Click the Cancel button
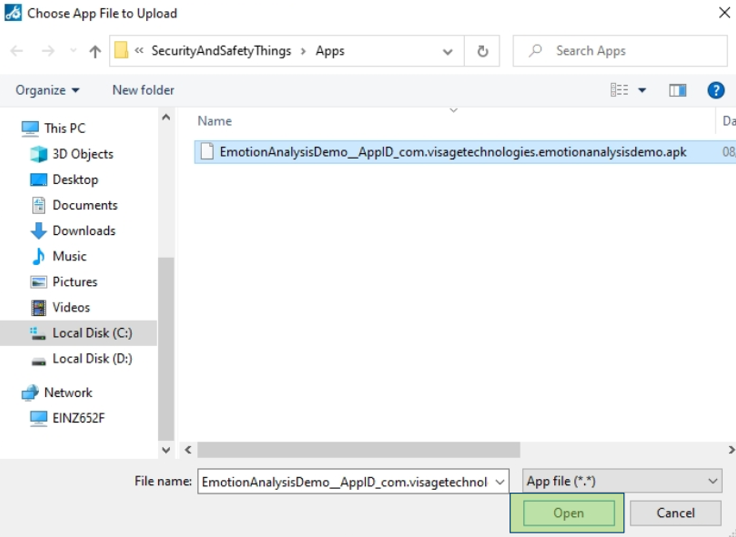This screenshot has height=537, width=736. pos(675,513)
